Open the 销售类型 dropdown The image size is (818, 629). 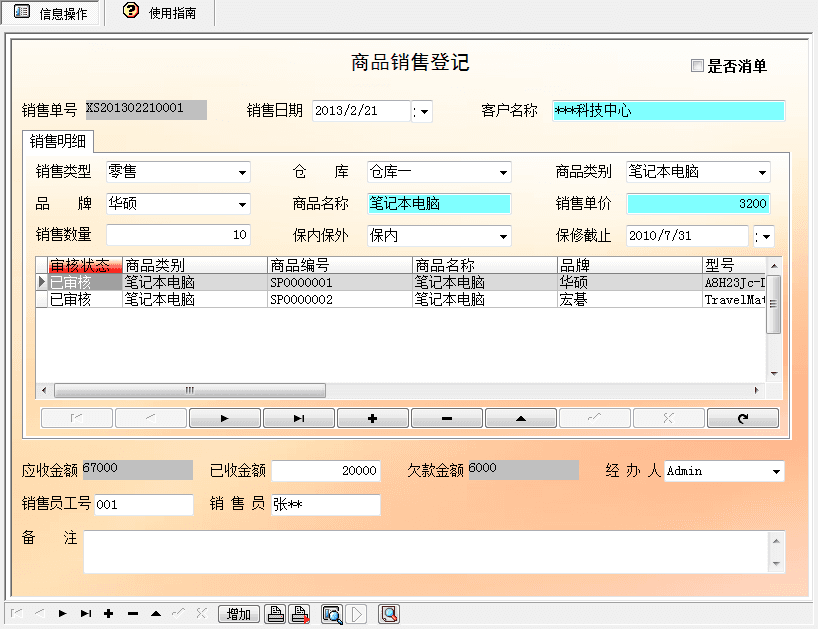click(242, 172)
